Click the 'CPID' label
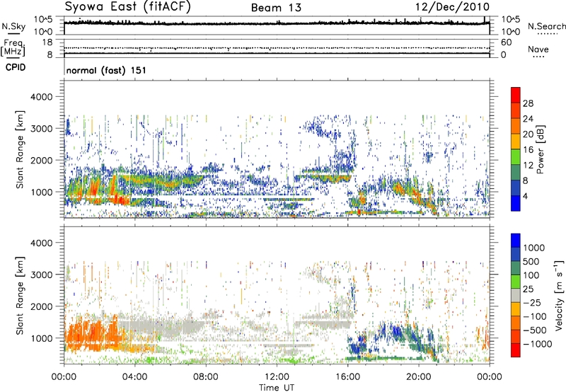This screenshot has width=566, height=392. pos(16,67)
